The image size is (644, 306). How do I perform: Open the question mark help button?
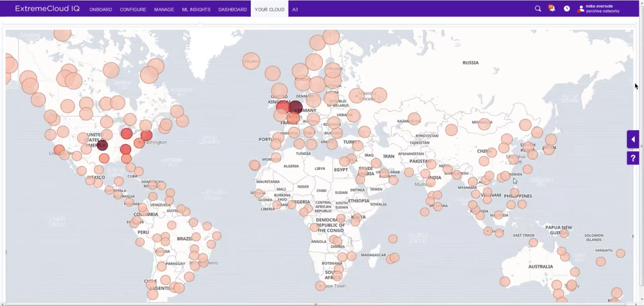coord(633,158)
